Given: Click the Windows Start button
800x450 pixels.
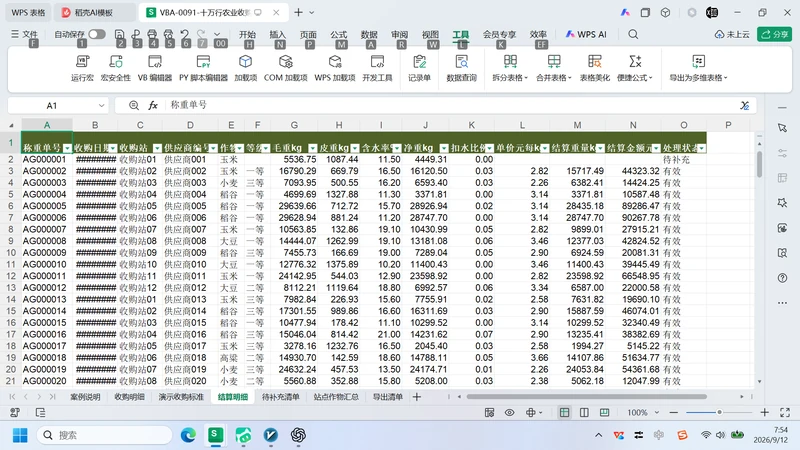Looking at the screenshot, I should coord(20,435).
